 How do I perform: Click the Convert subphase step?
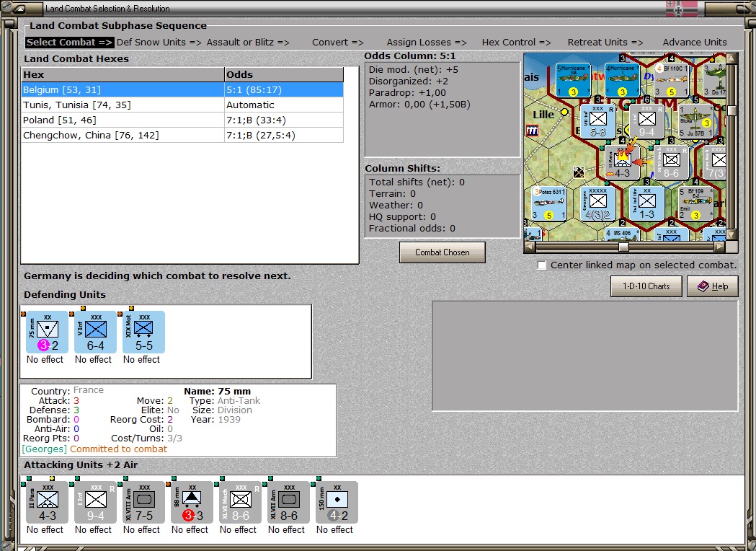click(337, 43)
